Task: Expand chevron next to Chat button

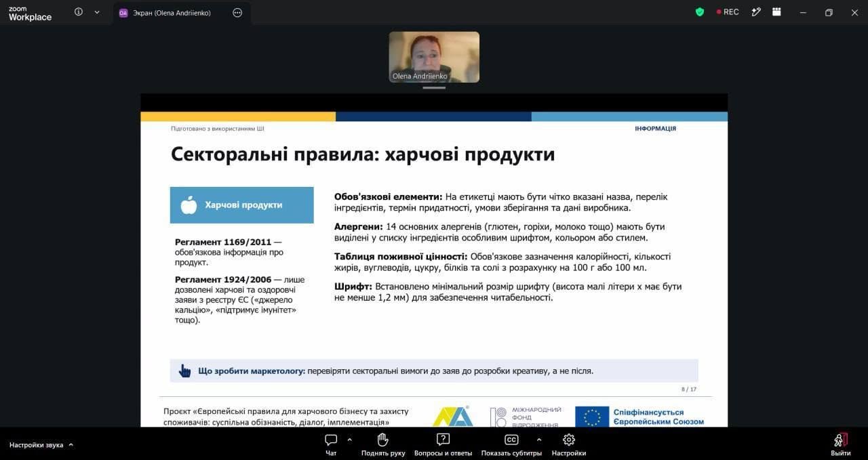Action: point(349,439)
